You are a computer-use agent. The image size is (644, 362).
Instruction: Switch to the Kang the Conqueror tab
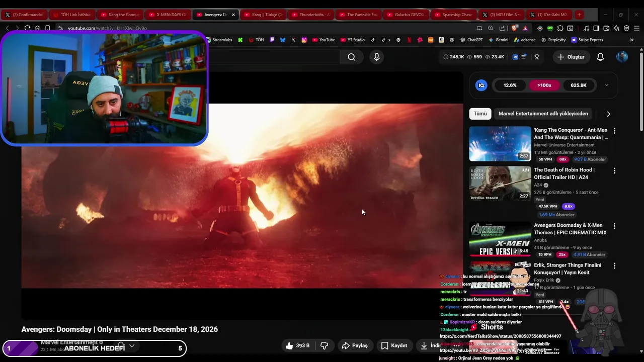[120, 15]
